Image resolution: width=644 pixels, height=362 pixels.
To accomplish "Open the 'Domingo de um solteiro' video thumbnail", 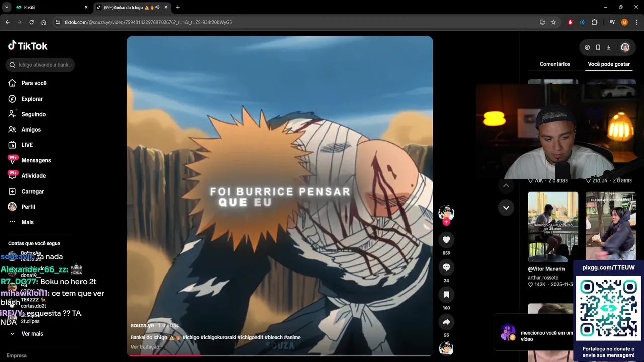I will (x=553, y=227).
